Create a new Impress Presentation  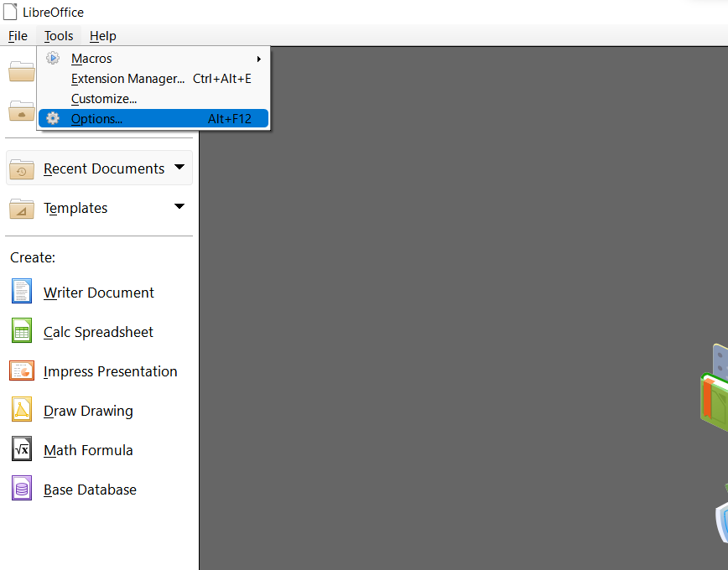[111, 371]
